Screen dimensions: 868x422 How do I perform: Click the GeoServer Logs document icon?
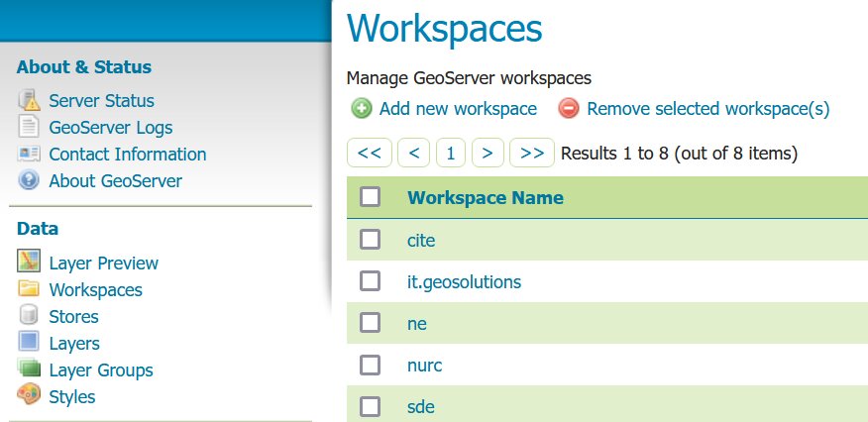click(x=28, y=127)
